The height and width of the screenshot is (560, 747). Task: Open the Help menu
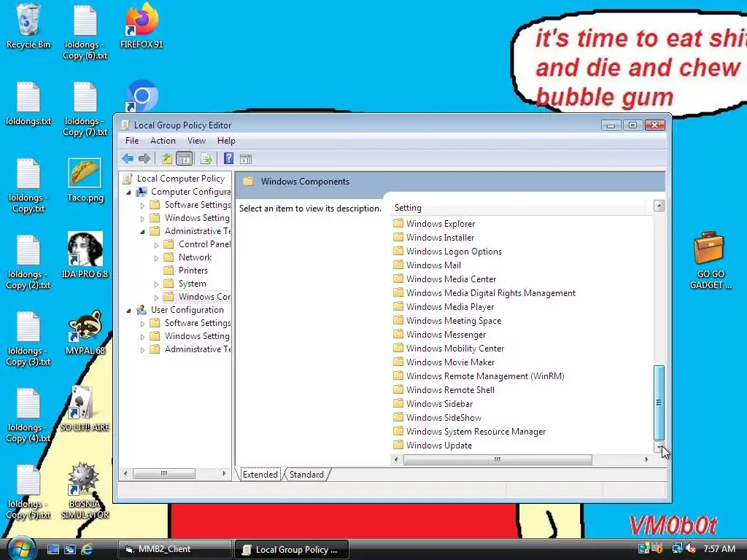[226, 141]
